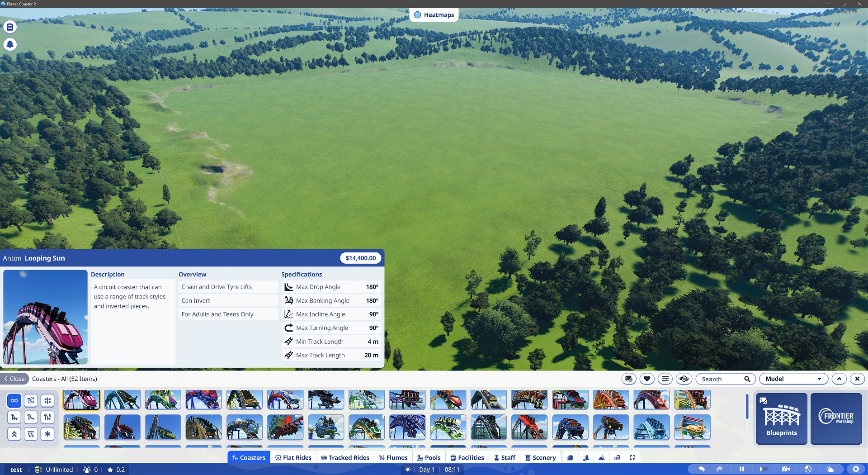Switch to the Facilities tab
The width and height of the screenshot is (868, 475).
[467, 457]
